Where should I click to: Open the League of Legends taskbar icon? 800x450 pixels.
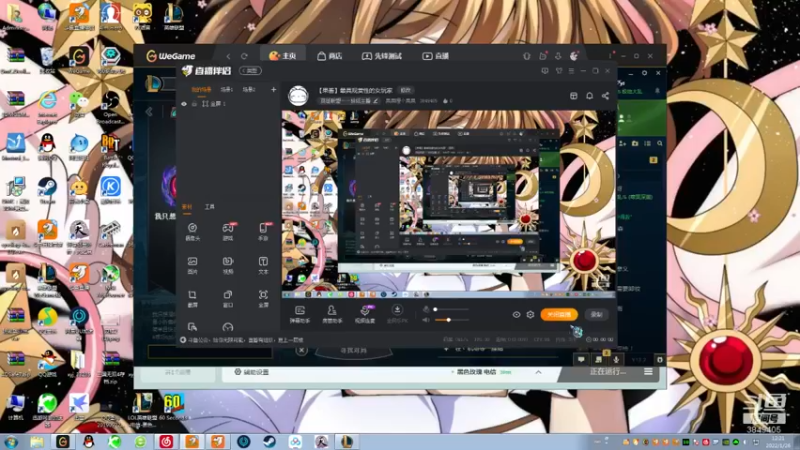pos(347,441)
